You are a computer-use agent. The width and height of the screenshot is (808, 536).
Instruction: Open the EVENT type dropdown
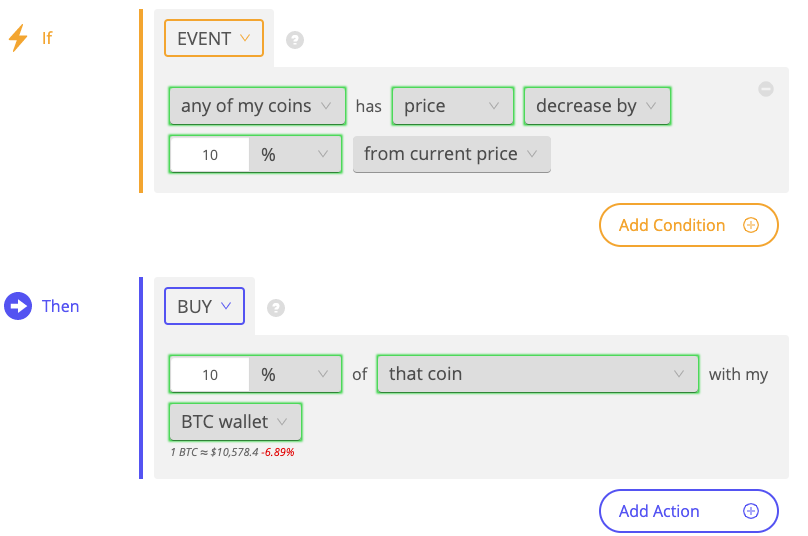[214, 38]
